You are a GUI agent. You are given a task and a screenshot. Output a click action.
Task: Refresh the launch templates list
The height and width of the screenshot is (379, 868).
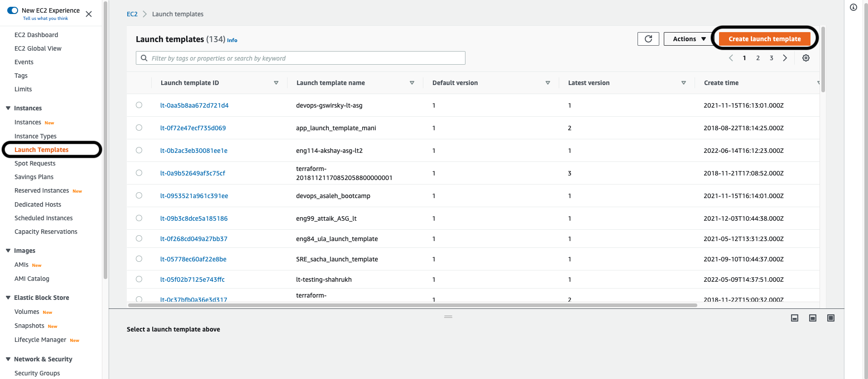pos(648,39)
